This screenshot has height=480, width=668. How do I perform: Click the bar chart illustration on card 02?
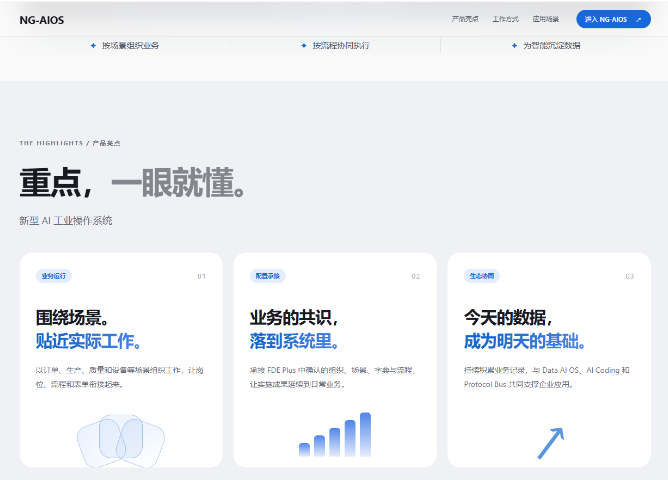[x=335, y=434]
